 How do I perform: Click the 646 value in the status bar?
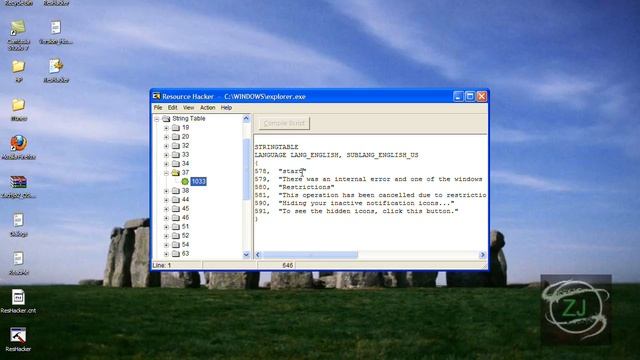pyautogui.click(x=288, y=265)
